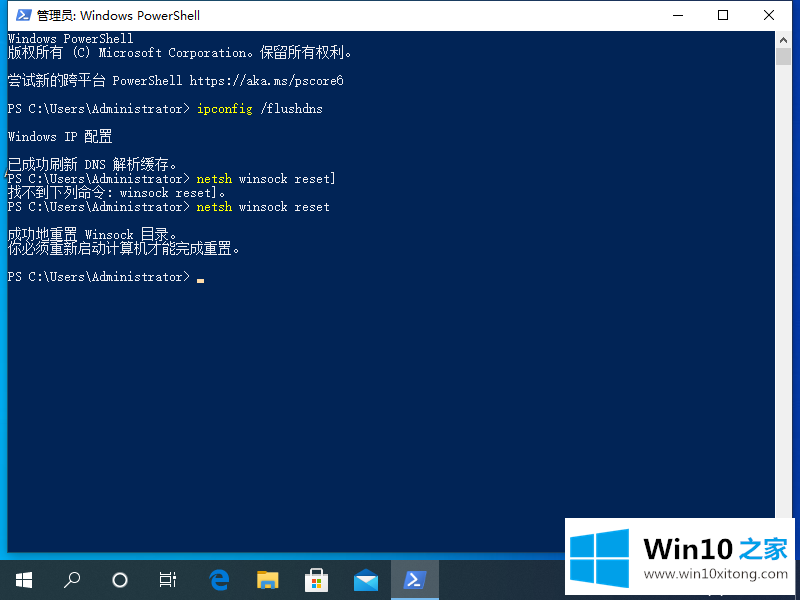Launch Microsoft Edge from the taskbar
Screen dimensions: 800x600
[x=219, y=580]
